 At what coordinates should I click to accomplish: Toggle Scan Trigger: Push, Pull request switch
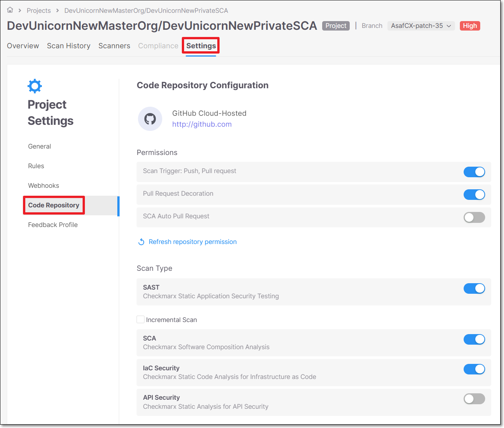(x=474, y=172)
